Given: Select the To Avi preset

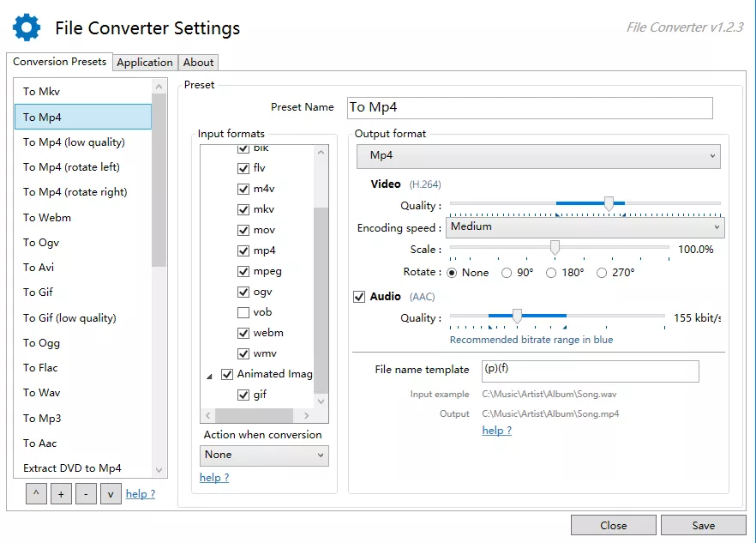Looking at the screenshot, I should click(x=83, y=268).
